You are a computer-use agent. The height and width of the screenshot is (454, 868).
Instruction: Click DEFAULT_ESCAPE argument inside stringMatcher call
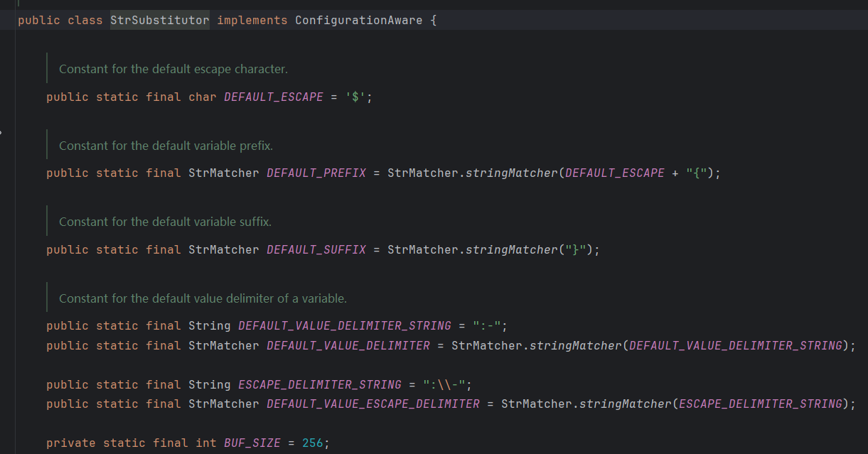[614, 173]
